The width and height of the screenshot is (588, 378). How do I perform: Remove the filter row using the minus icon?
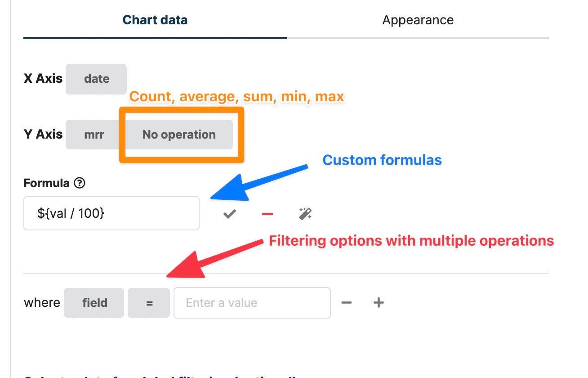coord(347,302)
